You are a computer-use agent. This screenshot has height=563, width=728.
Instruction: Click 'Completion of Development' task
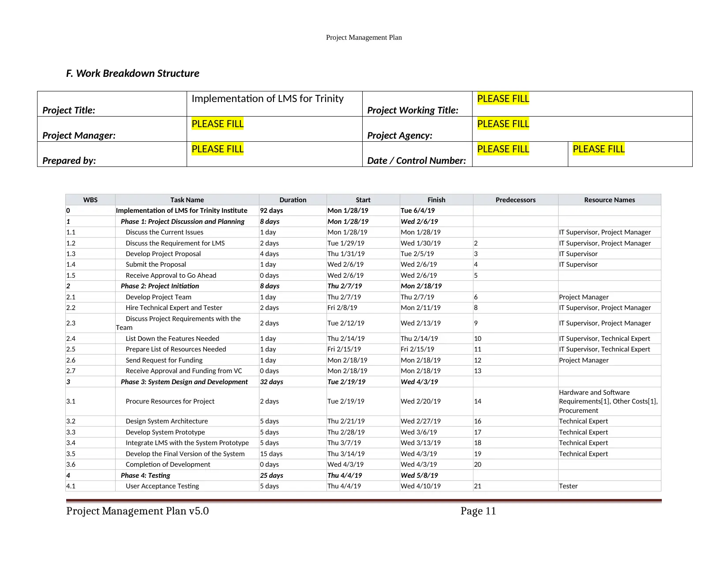click(168, 465)
